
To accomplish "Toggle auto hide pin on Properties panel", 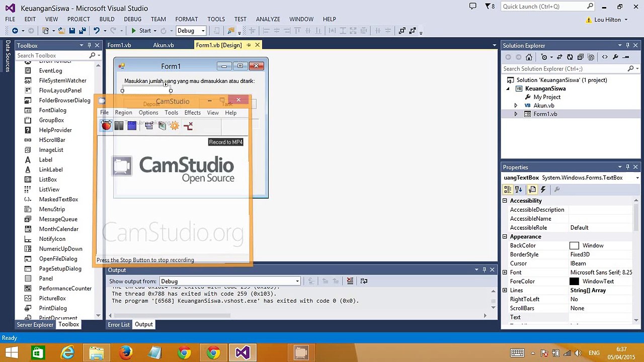I will (x=628, y=167).
